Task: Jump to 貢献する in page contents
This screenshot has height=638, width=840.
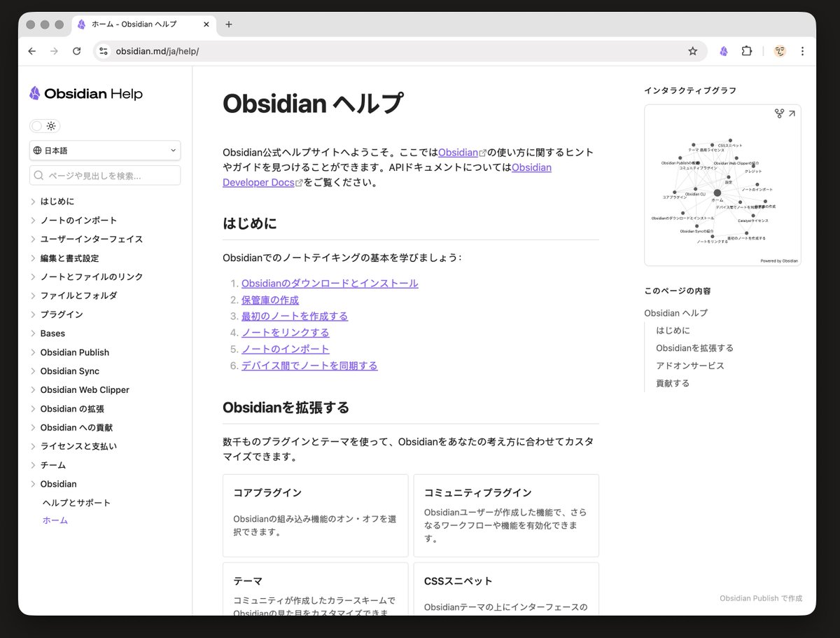Action: pos(673,383)
